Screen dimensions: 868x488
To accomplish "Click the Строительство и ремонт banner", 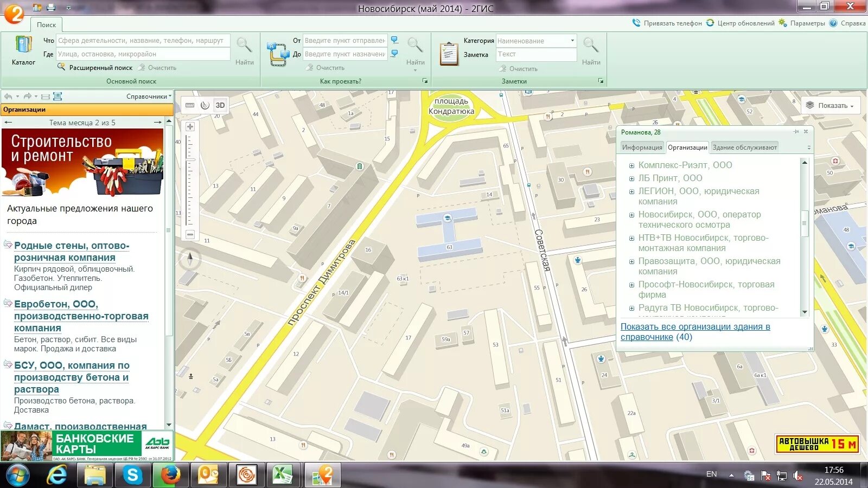I will coord(82,162).
